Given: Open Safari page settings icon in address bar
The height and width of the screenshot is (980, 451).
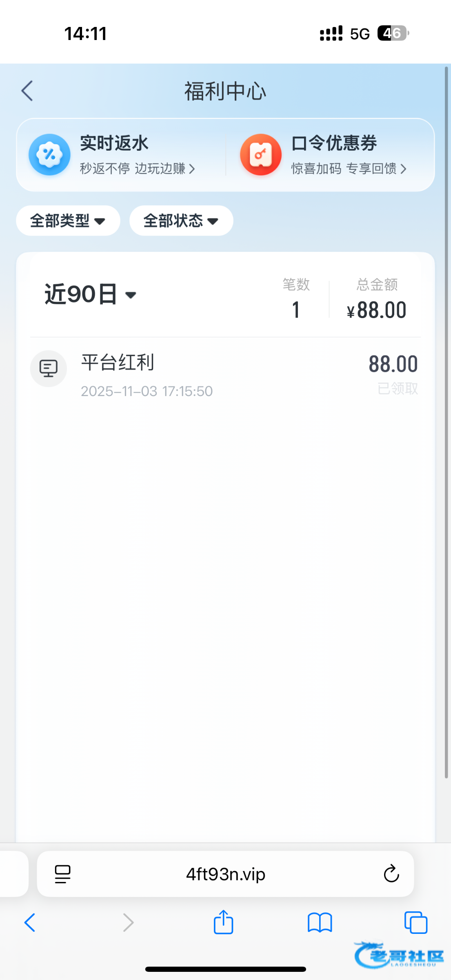Looking at the screenshot, I should coord(62,874).
